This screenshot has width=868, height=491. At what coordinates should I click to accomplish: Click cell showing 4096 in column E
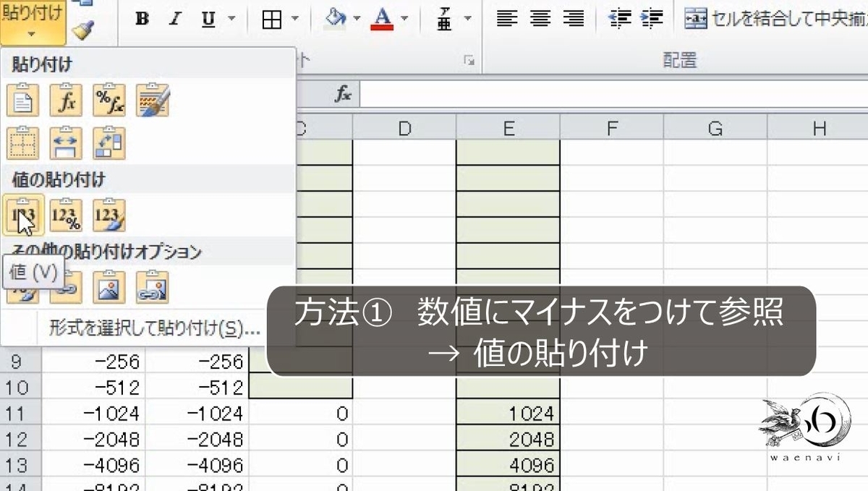(x=509, y=465)
